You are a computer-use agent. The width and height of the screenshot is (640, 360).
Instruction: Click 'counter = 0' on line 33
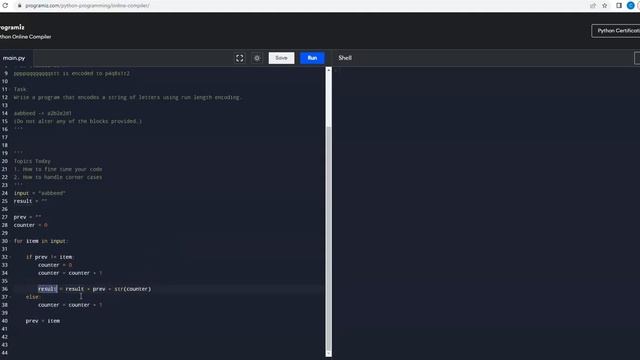pos(55,265)
